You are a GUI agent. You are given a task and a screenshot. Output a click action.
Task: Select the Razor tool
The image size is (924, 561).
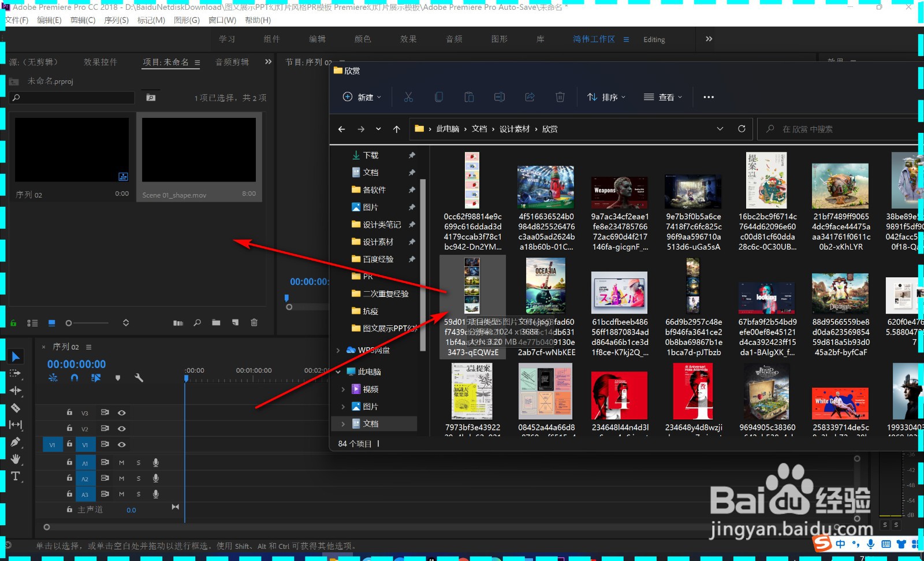click(16, 408)
